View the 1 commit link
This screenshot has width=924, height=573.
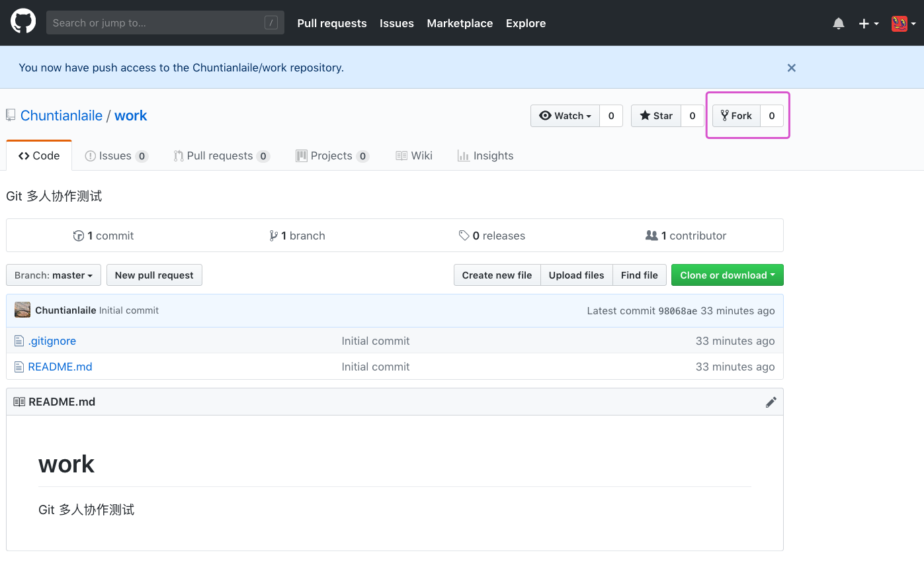tap(103, 236)
